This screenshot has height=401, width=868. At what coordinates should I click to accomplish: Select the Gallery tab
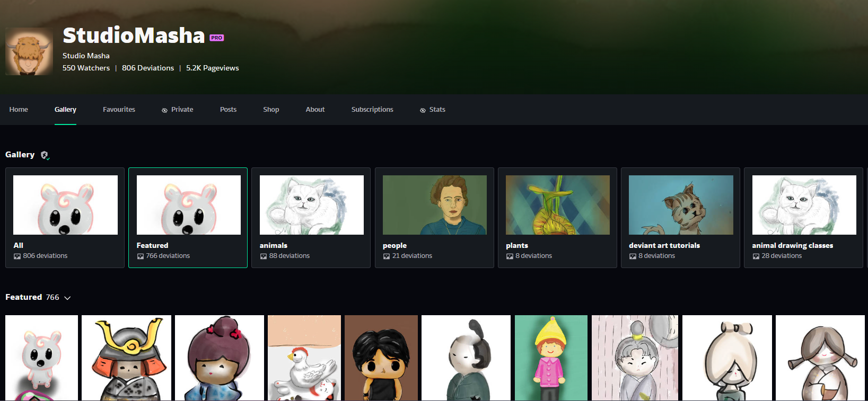click(x=65, y=110)
